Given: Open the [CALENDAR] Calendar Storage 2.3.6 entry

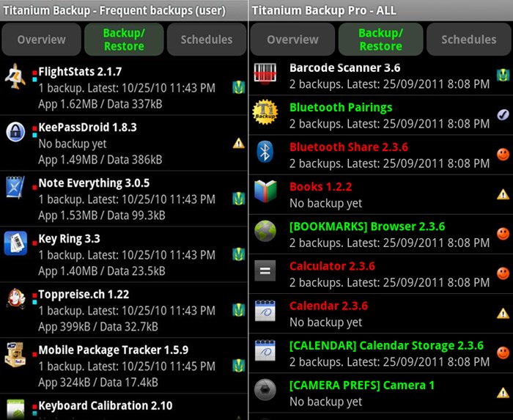Looking at the screenshot, I should pos(381,353).
